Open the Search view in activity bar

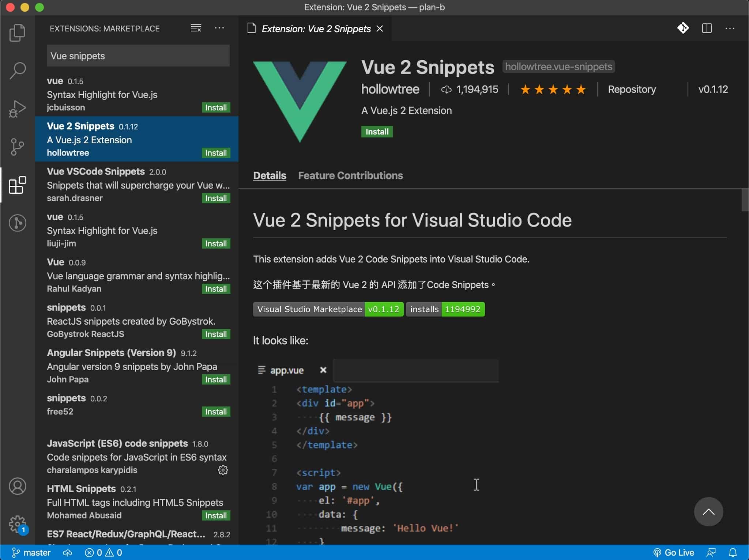(17, 70)
